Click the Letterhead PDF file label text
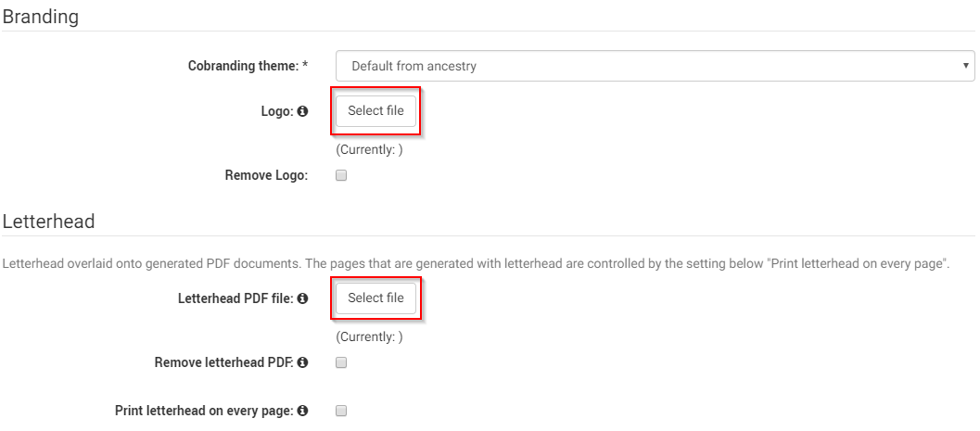 point(235,298)
